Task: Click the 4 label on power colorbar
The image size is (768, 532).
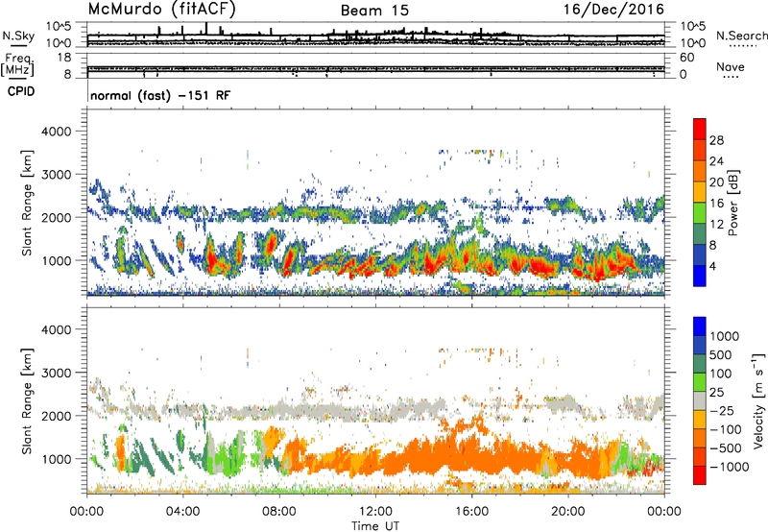Action: coord(713,266)
